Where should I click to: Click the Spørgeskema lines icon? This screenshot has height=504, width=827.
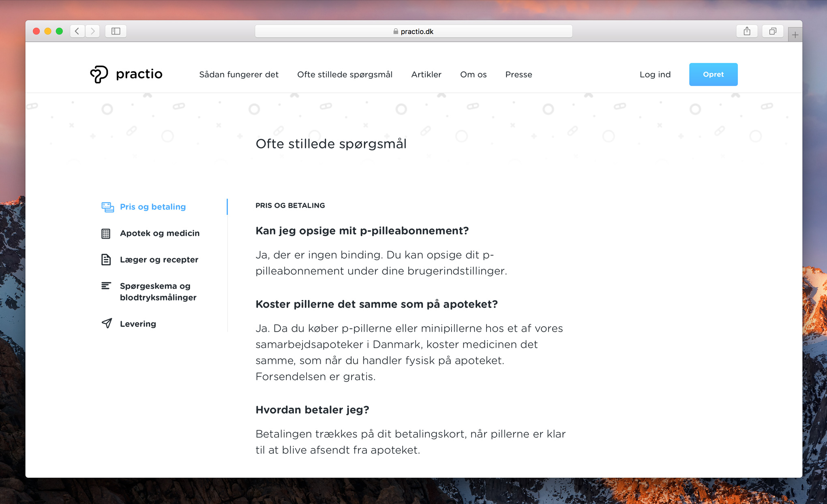click(x=106, y=286)
